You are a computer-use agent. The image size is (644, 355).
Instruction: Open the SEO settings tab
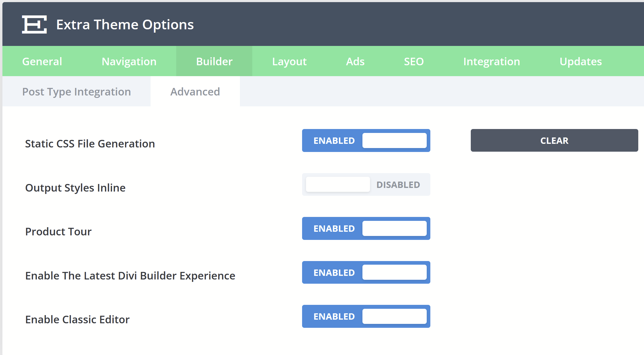click(x=414, y=61)
